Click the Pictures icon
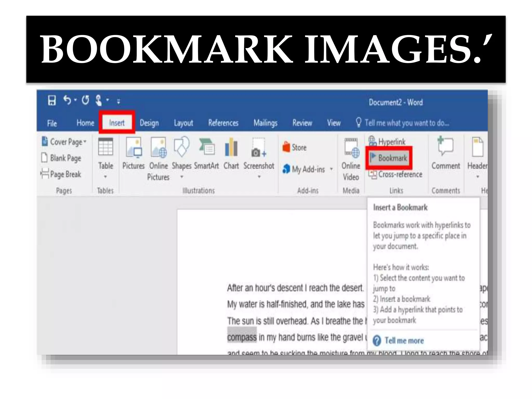532x399 pixels. (134, 147)
